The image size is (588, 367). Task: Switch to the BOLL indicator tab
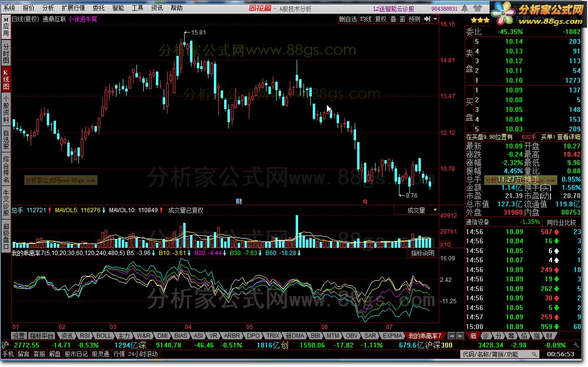pyautogui.click(x=104, y=336)
